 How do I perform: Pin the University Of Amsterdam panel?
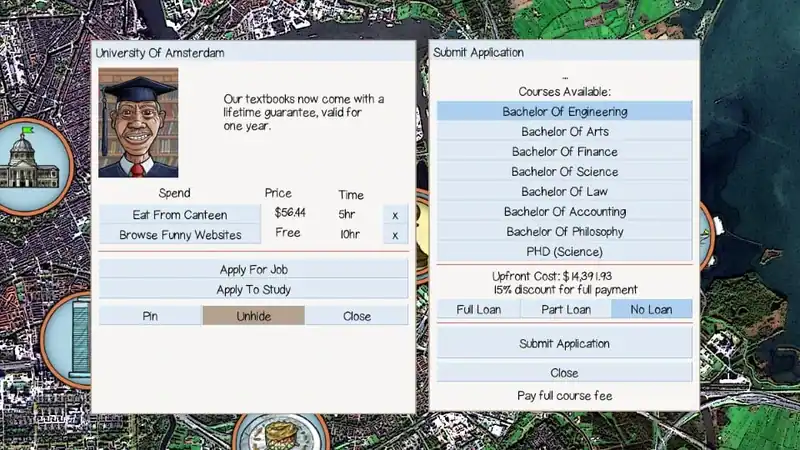pos(150,316)
